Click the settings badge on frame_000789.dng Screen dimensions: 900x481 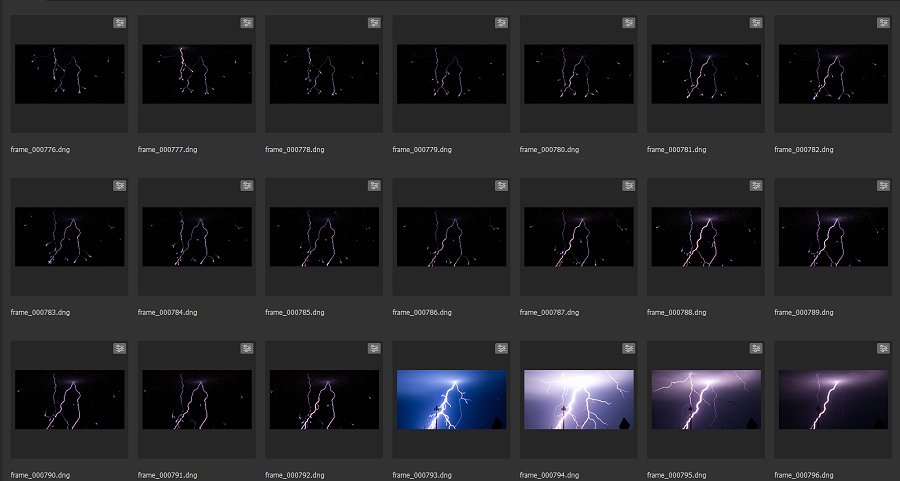coord(884,185)
